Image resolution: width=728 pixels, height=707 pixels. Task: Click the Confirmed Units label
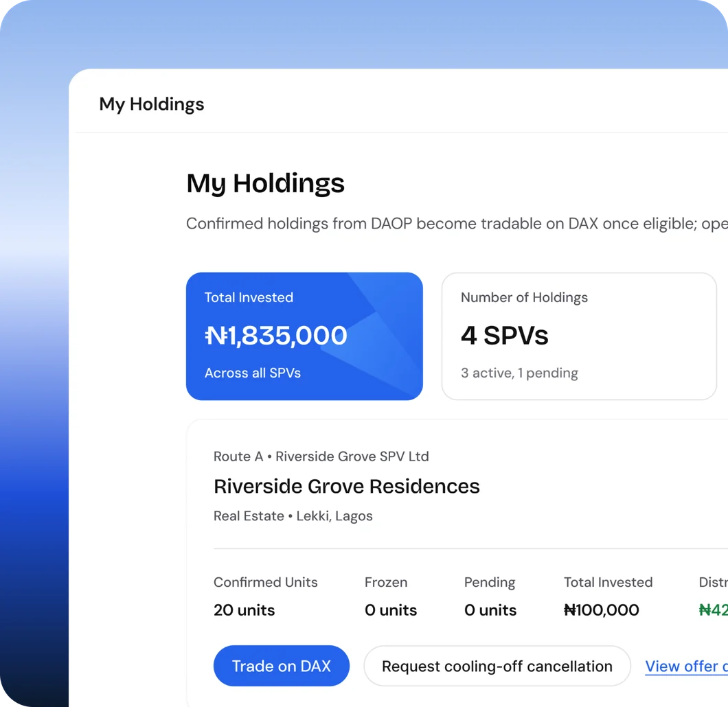tap(266, 582)
